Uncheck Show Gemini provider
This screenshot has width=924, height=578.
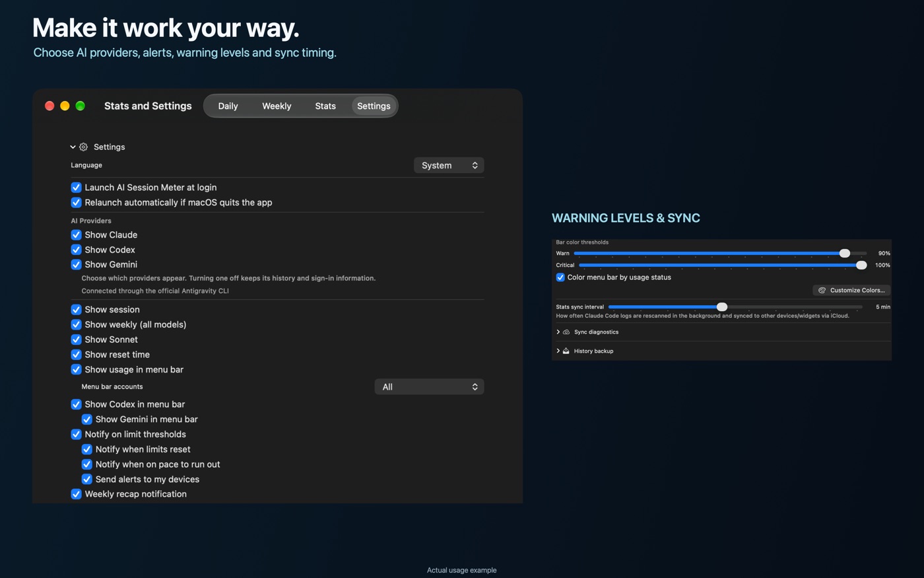[76, 264]
